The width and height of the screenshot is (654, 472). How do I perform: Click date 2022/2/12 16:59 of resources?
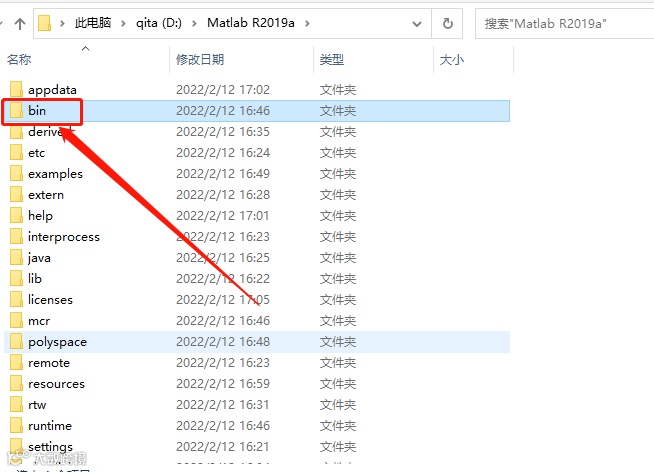223,384
